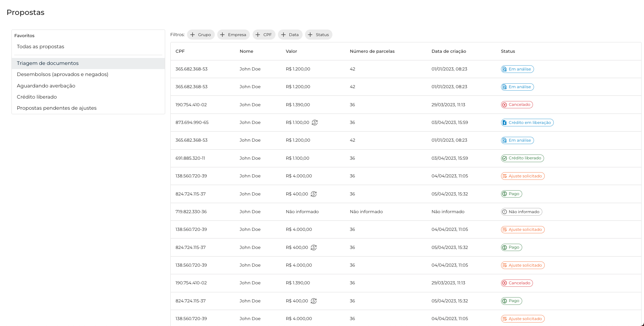The height and width of the screenshot is (326, 644).
Task: Open the Data filter chip
Action: point(290,35)
